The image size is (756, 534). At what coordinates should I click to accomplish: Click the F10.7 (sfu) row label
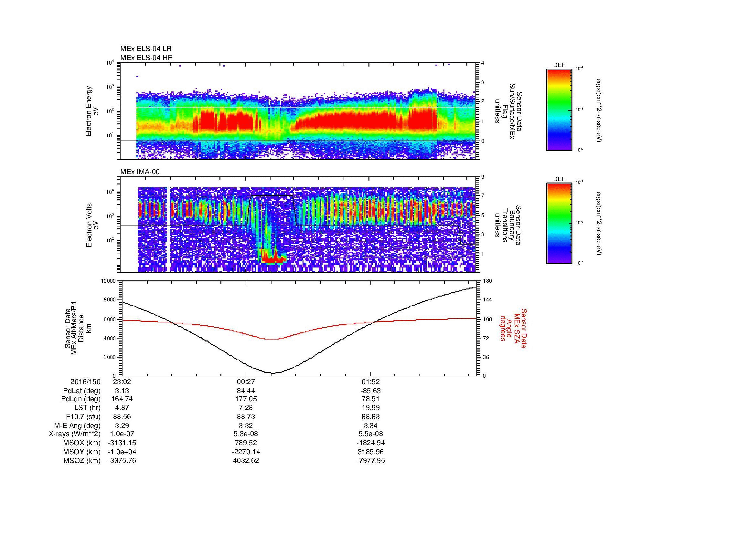(x=83, y=416)
